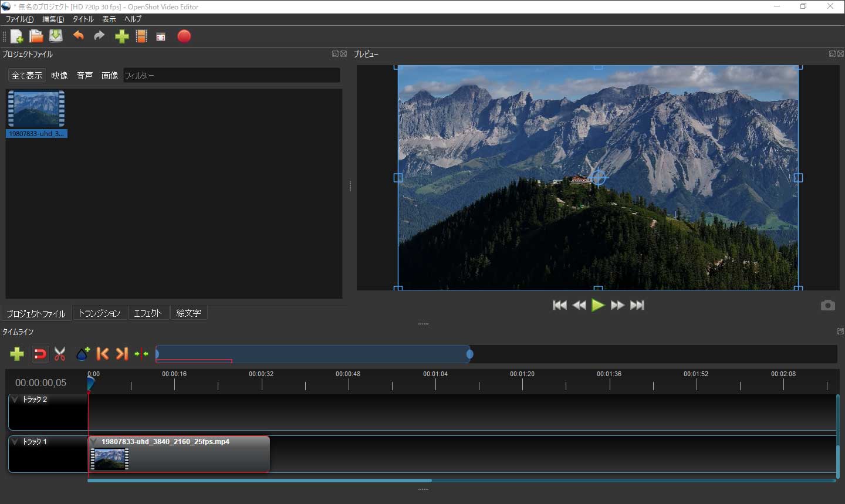Click the right-middle transform handle in preview

pyautogui.click(x=798, y=177)
